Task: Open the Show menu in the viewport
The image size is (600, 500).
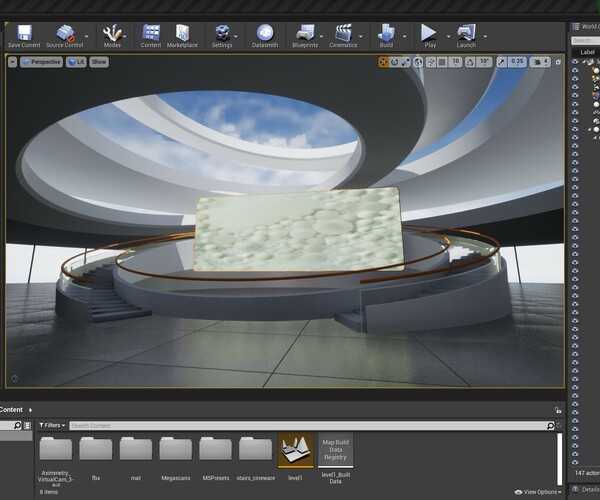Action: point(99,62)
